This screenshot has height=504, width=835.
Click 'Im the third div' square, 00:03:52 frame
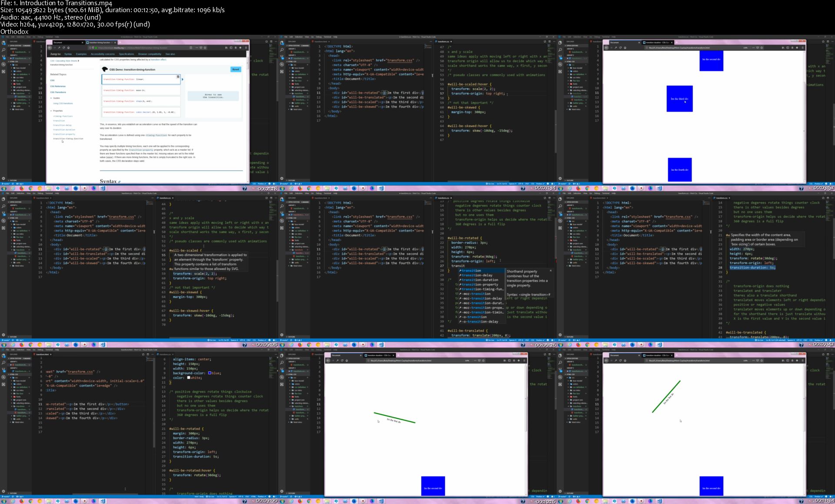679,99
